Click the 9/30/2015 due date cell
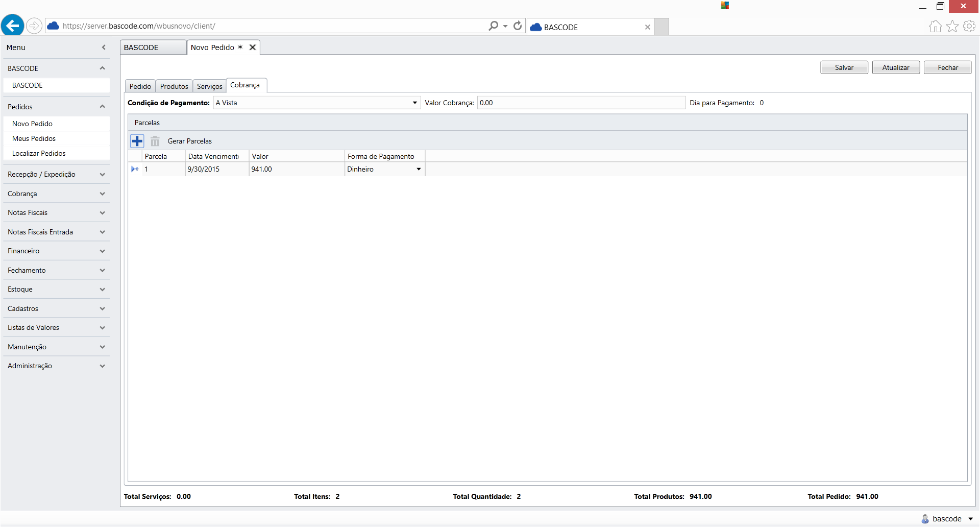The height and width of the screenshot is (527, 980). pos(217,169)
